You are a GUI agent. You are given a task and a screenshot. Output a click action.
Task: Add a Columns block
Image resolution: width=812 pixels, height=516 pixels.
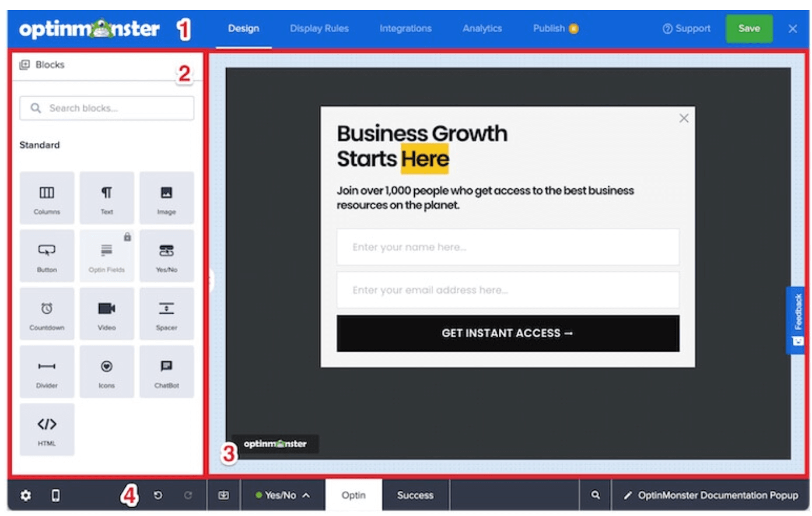point(47,198)
